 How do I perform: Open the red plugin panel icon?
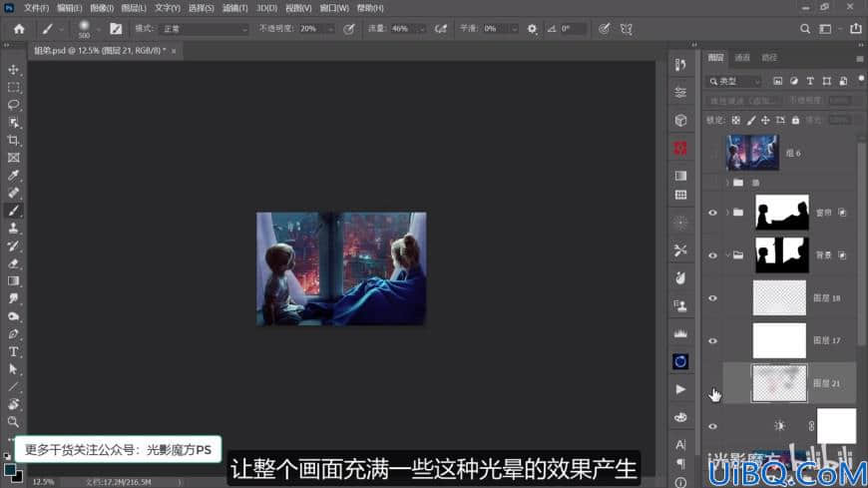pos(680,148)
